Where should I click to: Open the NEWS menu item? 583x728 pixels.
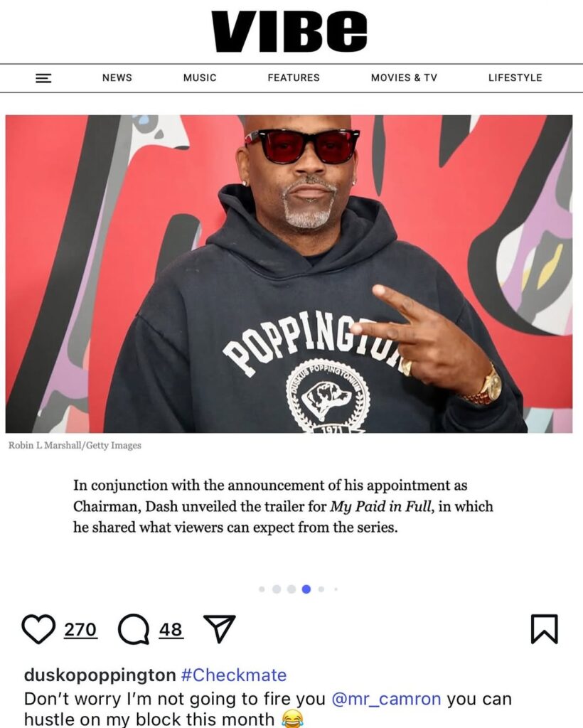coord(117,77)
